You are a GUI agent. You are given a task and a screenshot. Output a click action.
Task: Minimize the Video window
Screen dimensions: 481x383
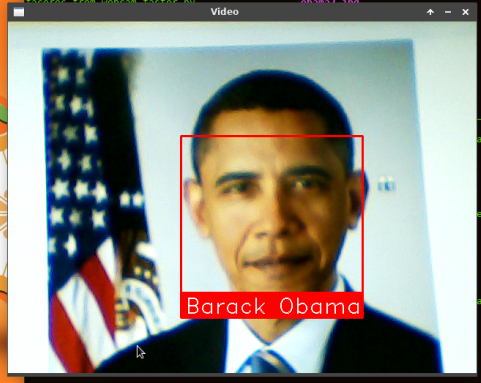point(448,12)
